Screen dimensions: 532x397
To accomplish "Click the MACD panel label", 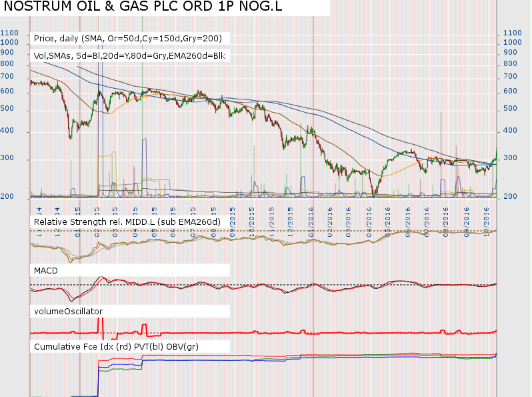I will [46, 271].
